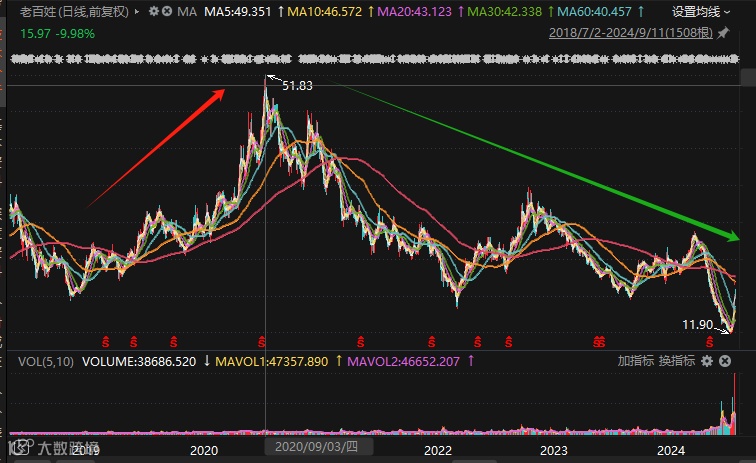Click the 11.90 low price label
The image size is (756, 463).
click(x=697, y=325)
